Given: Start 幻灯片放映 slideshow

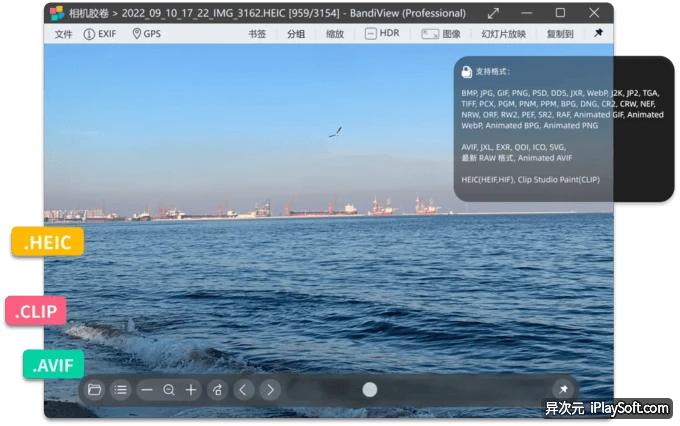Looking at the screenshot, I should tap(503, 34).
